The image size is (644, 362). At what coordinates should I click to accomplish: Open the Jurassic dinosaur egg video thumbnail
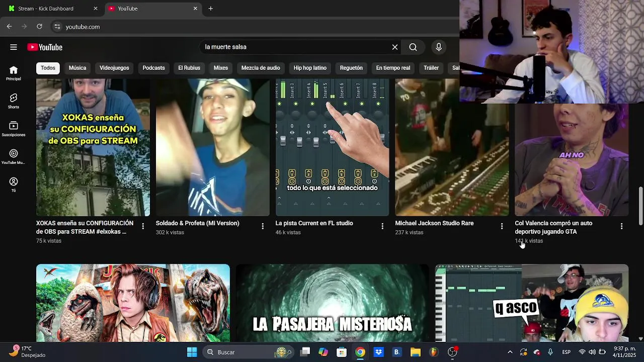tap(133, 303)
